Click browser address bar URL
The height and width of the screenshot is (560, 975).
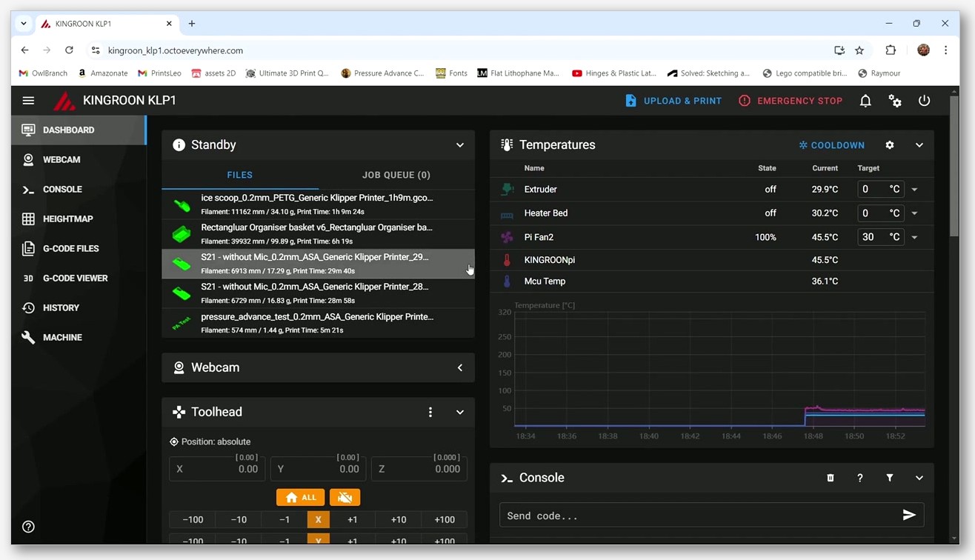tap(176, 50)
